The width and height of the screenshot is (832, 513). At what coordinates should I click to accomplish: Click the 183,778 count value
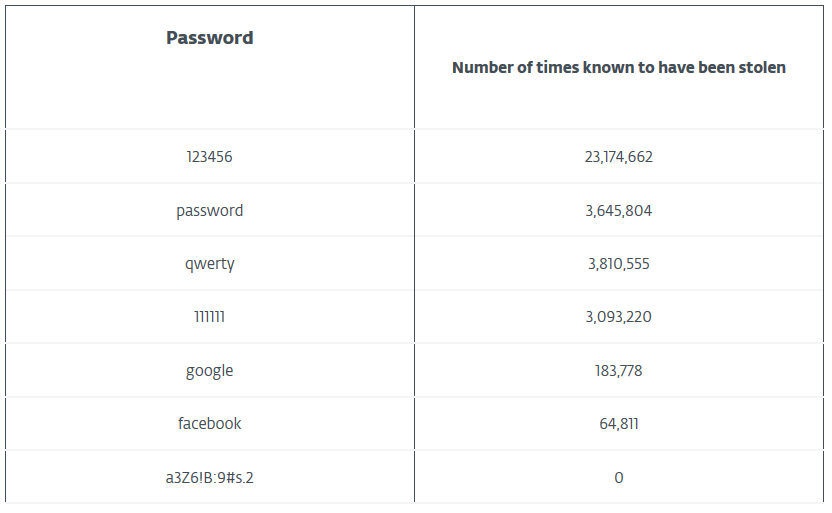(618, 371)
